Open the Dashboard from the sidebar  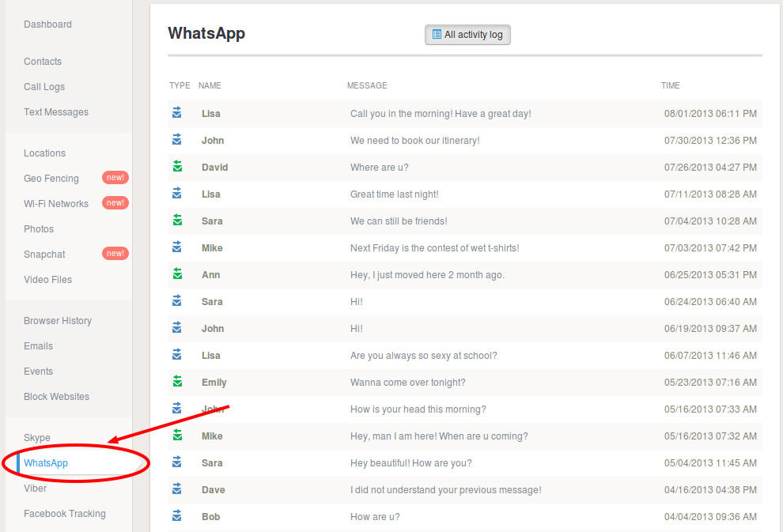[x=47, y=25]
